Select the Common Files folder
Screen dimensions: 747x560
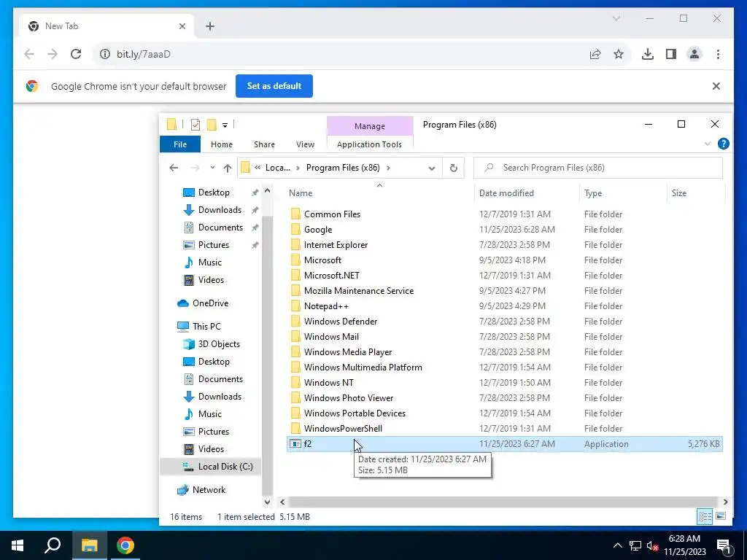[x=332, y=214]
